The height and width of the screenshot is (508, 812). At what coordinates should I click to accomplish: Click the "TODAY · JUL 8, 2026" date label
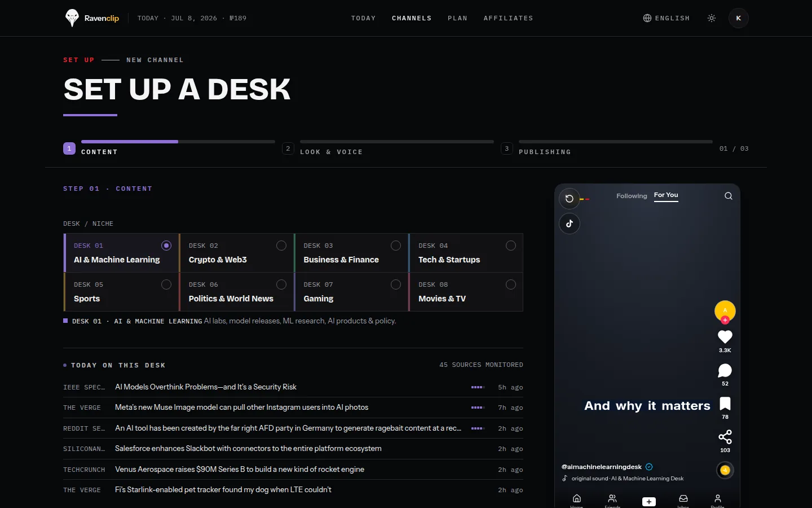[x=177, y=18]
